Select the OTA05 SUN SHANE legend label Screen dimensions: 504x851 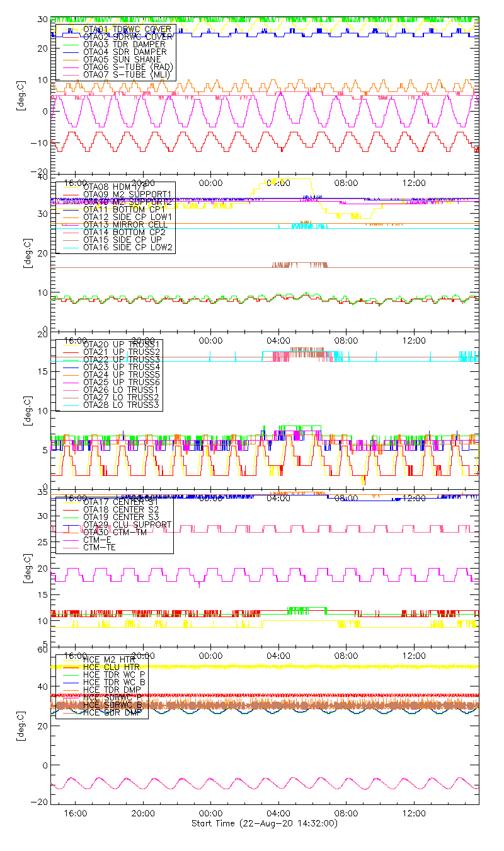pyautogui.click(x=119, y=59)
